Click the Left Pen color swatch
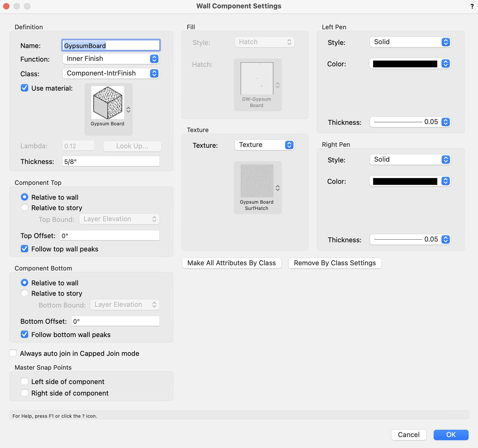 pos(405,64)
